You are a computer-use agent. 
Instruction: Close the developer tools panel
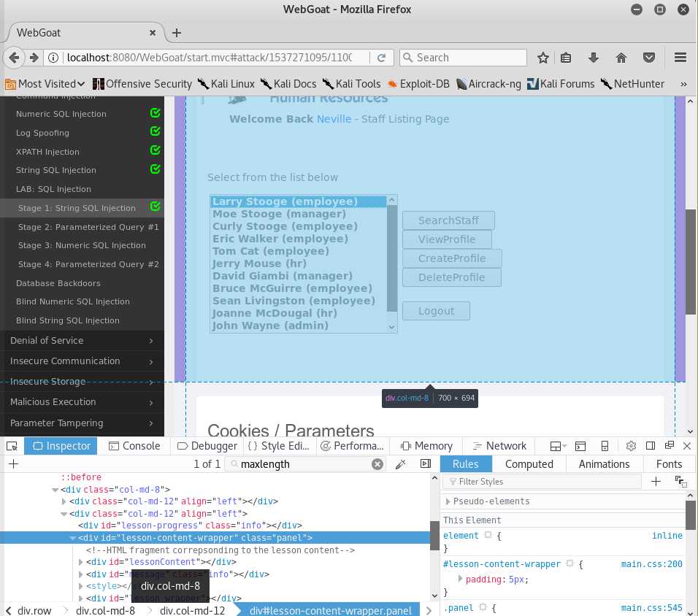687,445
